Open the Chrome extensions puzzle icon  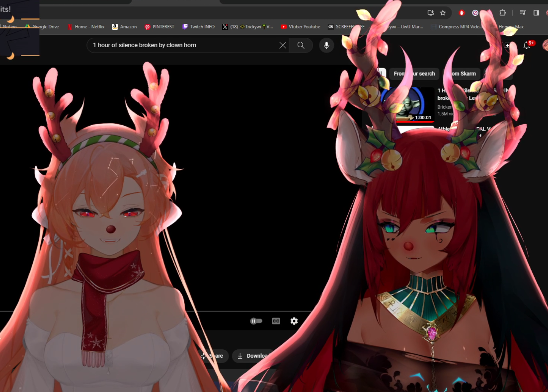[x=503, y=13]
